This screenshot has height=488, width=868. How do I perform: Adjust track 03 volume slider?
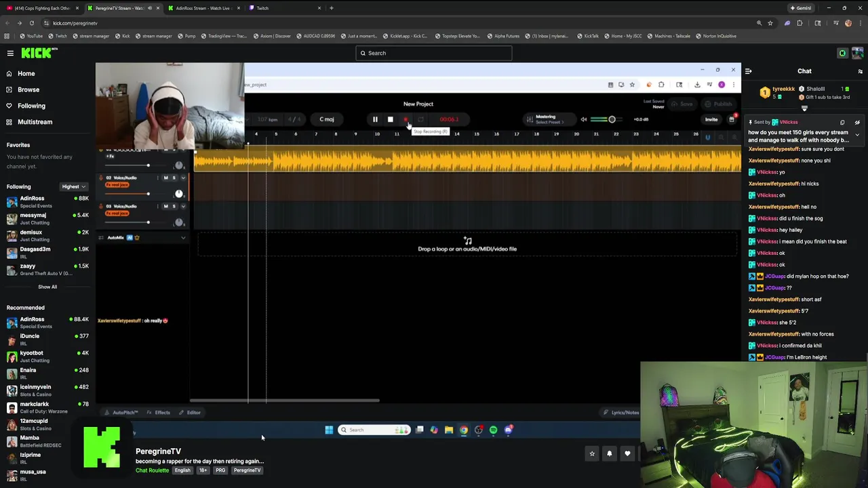[148, 222]
